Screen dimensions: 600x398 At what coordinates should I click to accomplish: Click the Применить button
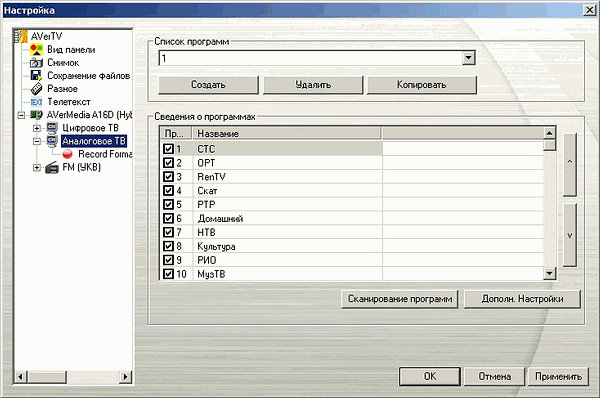tap(558, 377)
